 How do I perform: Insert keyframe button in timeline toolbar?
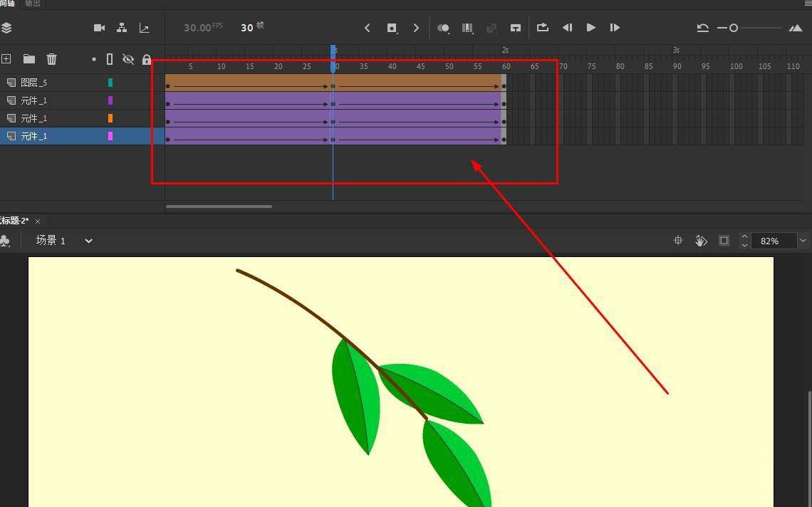pos(392,28)
